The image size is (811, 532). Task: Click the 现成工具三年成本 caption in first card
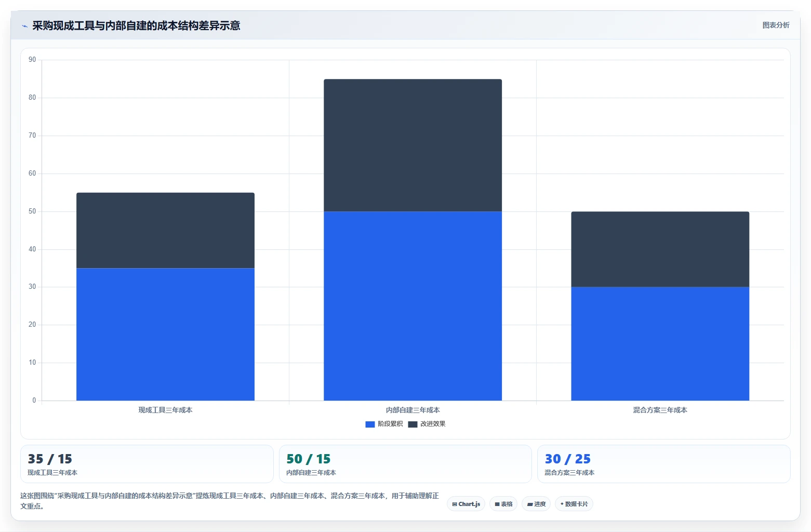click(52, 473)
